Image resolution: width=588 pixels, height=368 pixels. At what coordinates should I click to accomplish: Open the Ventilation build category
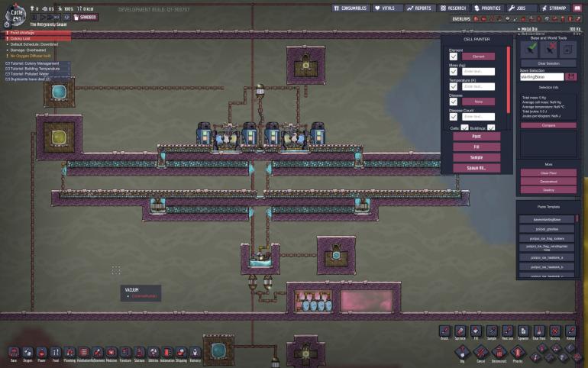84,353
